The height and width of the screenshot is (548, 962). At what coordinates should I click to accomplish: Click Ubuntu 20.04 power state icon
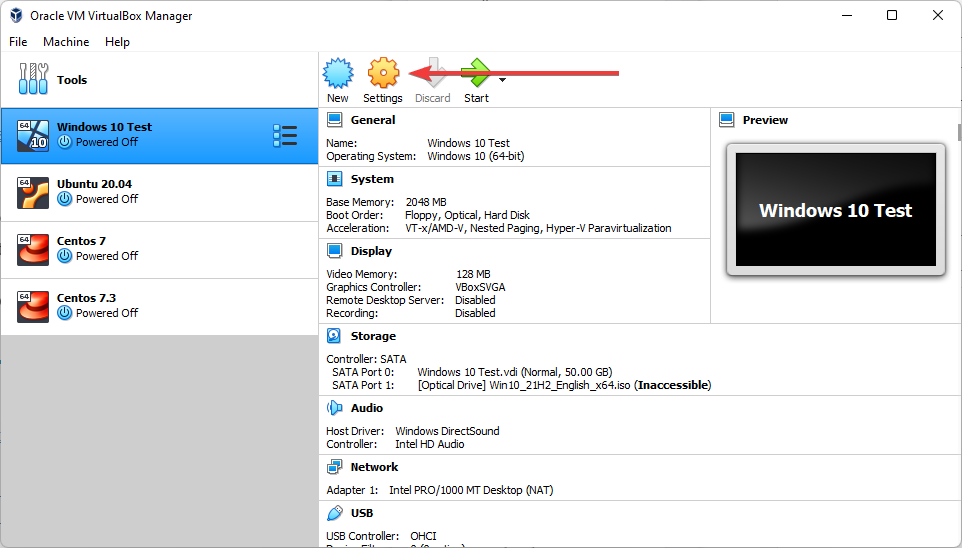click(64, 199)
